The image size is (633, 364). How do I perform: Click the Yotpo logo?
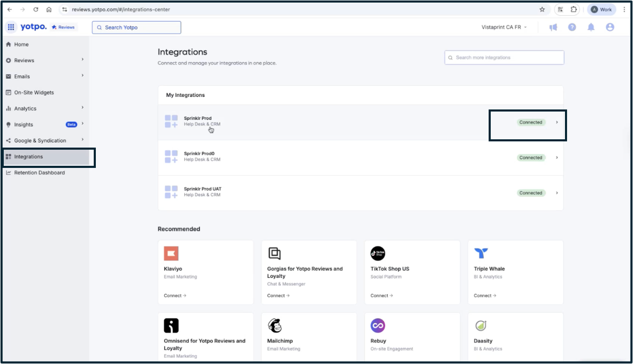click(34, 27)
